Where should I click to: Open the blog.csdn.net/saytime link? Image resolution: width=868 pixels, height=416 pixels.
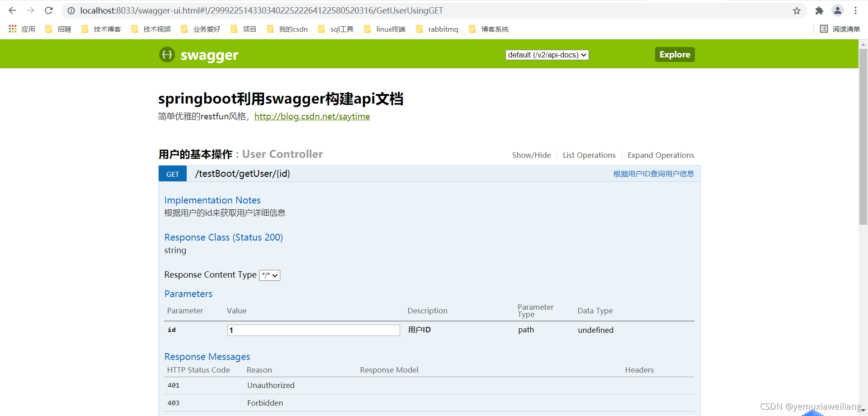click(x=312, y=116)
